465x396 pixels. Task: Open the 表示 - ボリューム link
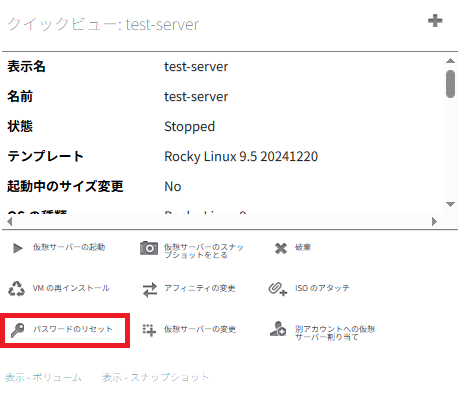tap(43, 378)
